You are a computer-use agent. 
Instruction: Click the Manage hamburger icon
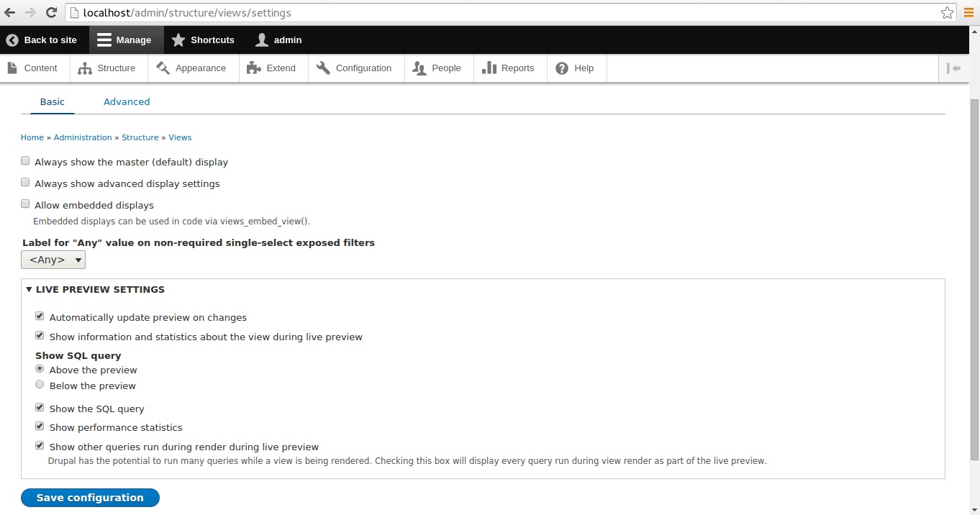(104, 40)
